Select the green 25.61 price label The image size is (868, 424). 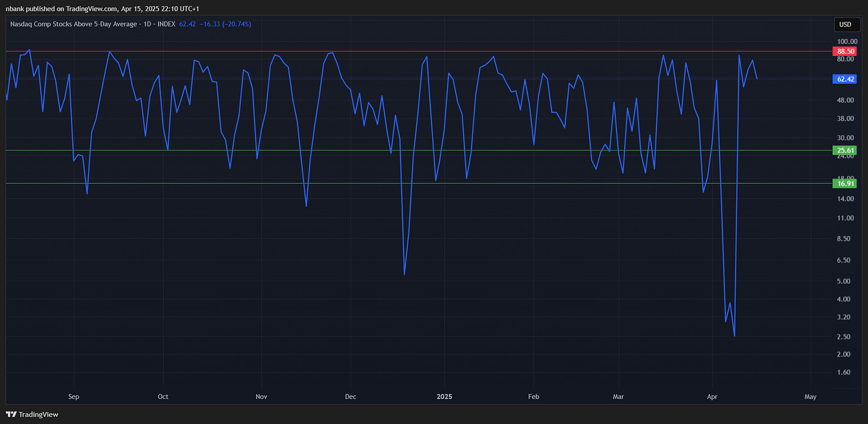846,150
